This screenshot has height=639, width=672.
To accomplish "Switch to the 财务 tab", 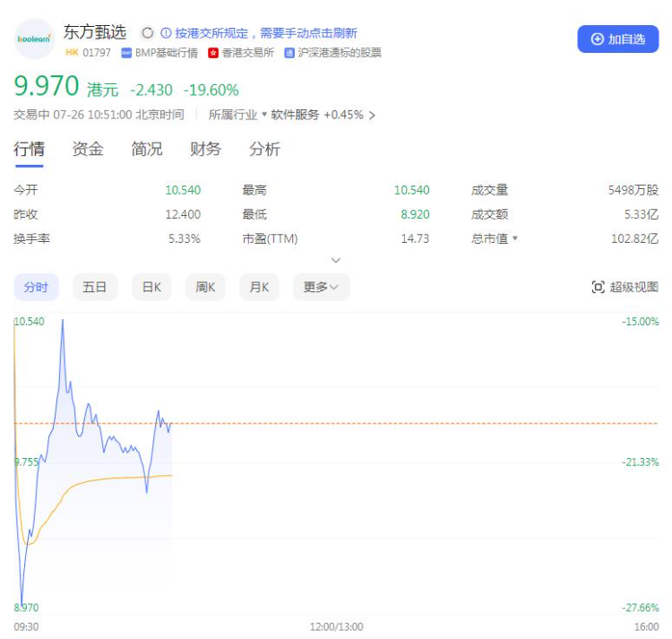I will tap(205, 149).
